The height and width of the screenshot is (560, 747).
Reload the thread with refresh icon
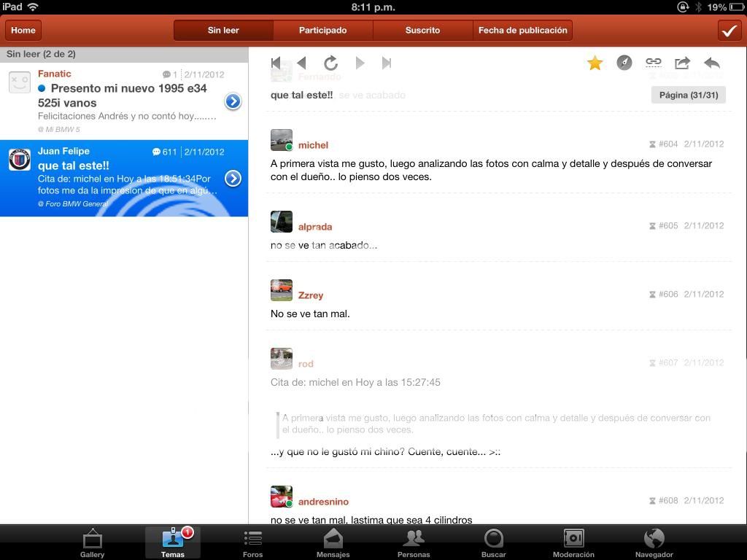pos(330,63)
